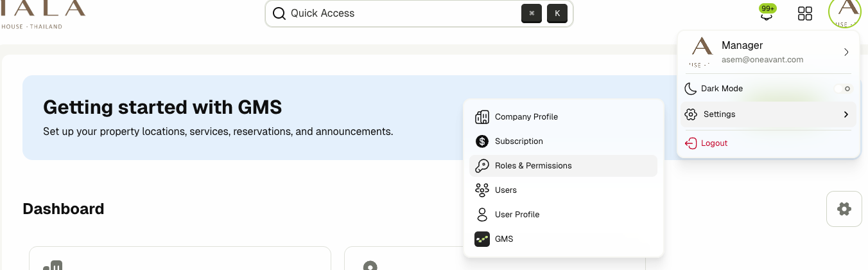
Task: Open the dashboard settings gear button
Action: pyautogui.click(x=844, y=209)
